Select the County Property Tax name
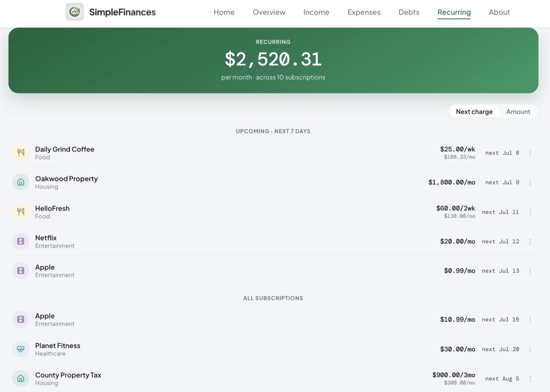Image resolution: width=550 pixels, height=392 pixels. [68, 375]
